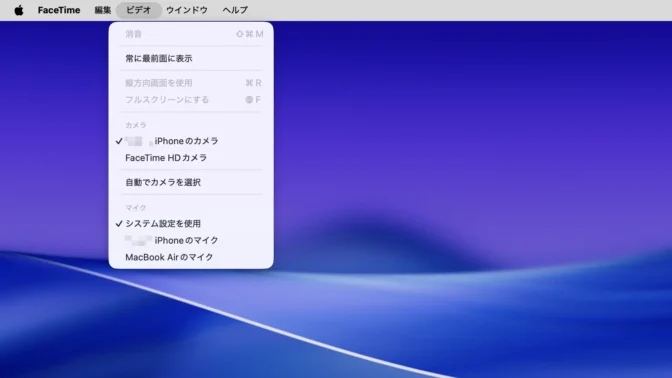
Task: Click the disabled 縦方向画面を使用 item
Action: [x=191, y=83]
